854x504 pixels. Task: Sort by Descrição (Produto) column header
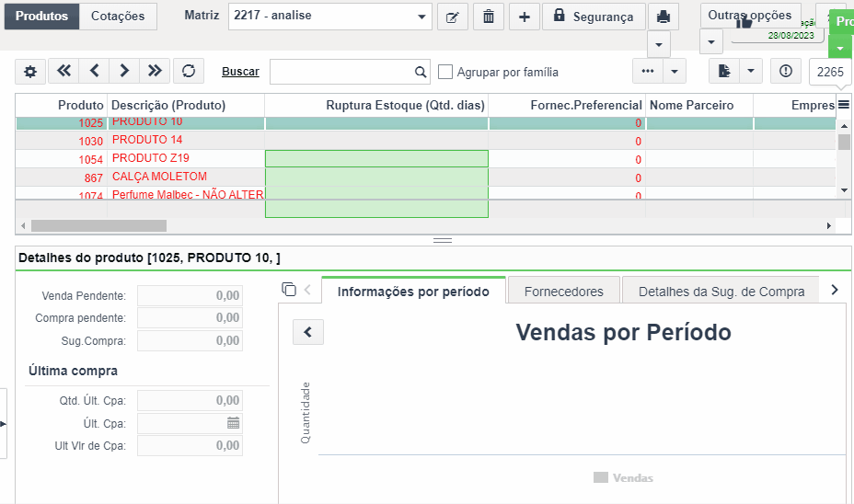pos(186,105)
